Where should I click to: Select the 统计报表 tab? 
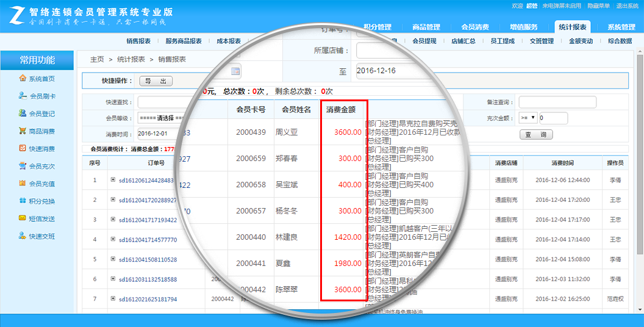[573, 27]
